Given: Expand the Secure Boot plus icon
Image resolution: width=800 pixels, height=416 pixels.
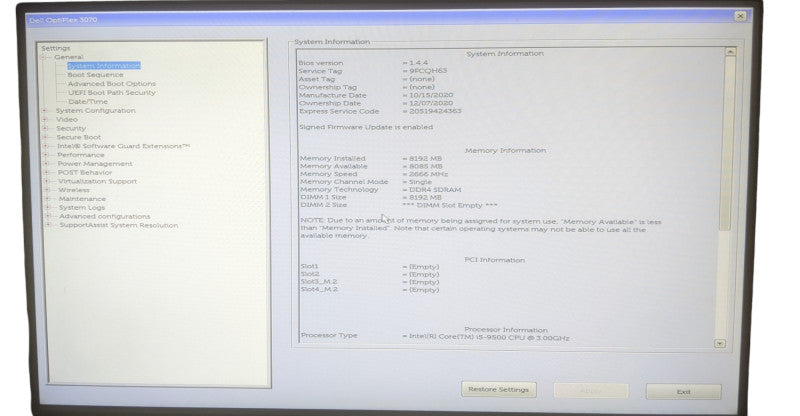Looking at the screenshot, I should pyautogui.click(x=45, y=137).
